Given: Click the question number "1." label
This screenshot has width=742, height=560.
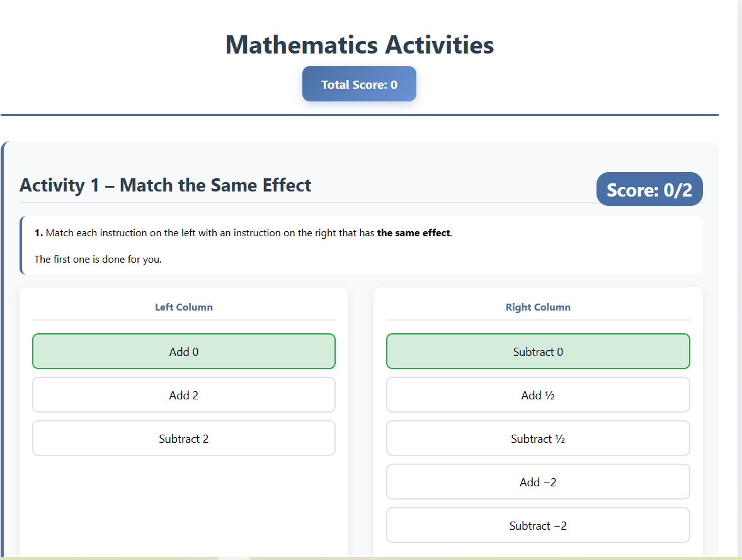Looking at the screenshot, I should (38, 233).
